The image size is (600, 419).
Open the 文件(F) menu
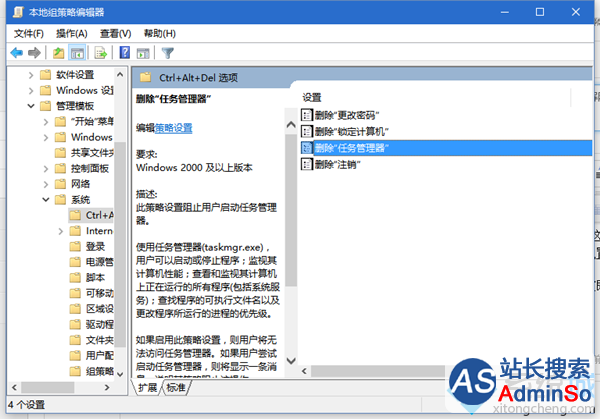(x=29, y=34)
